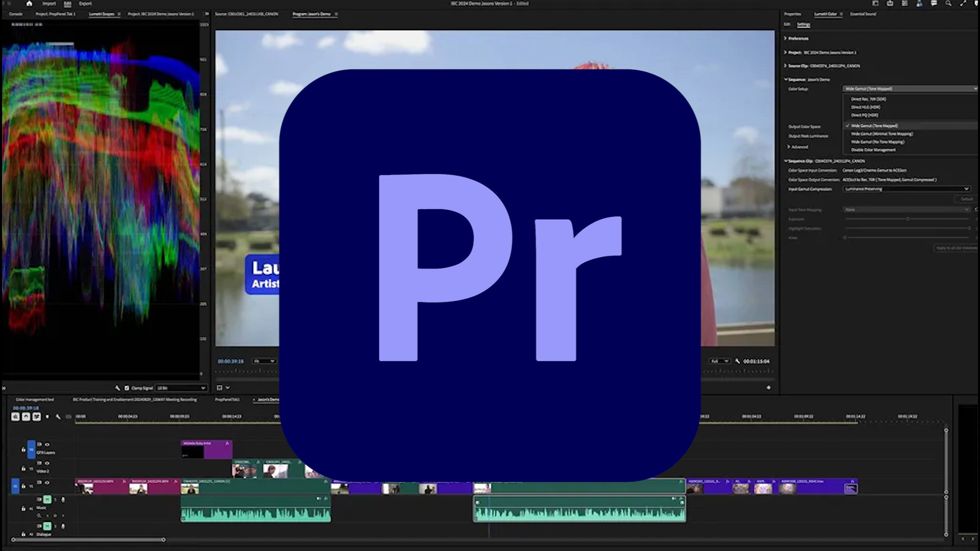Image resolution: width=980 pixels, height=551 pixels.
Task: Adjust the Exposure slider handle
Action: coord(908,219)
